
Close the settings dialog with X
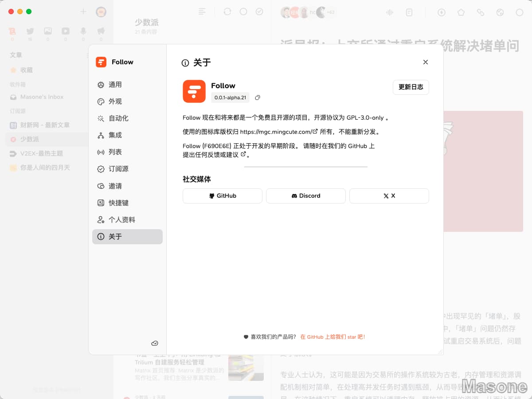(x=426, y=62)
